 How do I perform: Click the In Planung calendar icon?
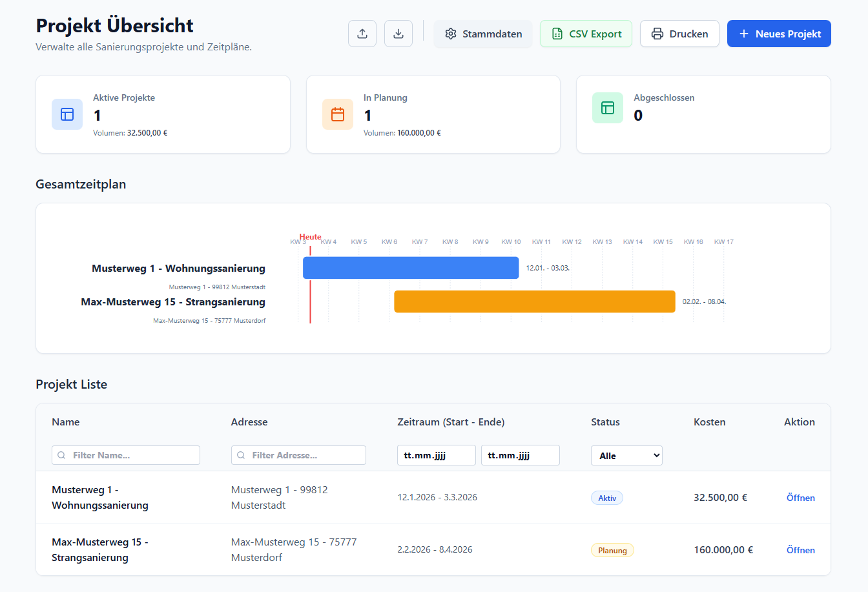tap(338, 114)
